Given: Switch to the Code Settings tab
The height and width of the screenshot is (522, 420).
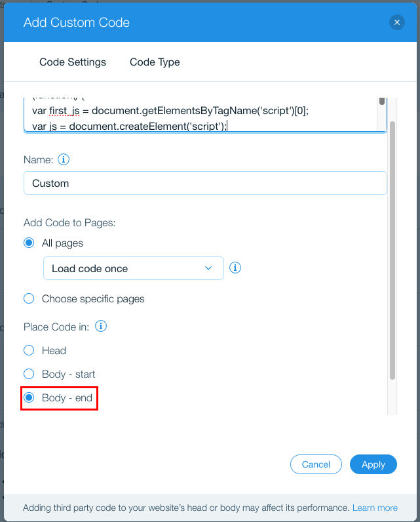Looking at the screenshot, I should (73, 62).
